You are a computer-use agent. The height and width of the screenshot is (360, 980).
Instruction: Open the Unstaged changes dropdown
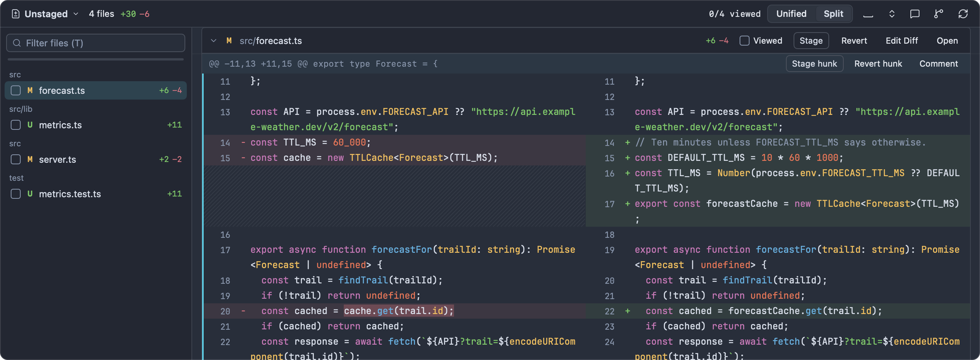tap(46, 14)
